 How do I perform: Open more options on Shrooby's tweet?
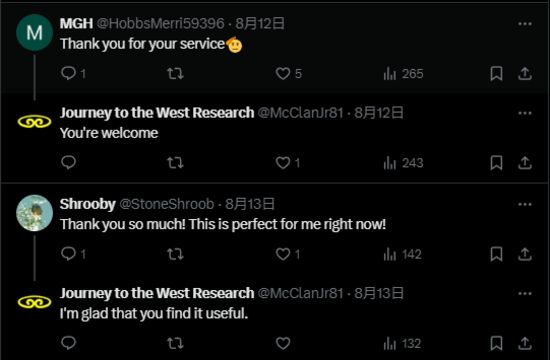[525, 204]
